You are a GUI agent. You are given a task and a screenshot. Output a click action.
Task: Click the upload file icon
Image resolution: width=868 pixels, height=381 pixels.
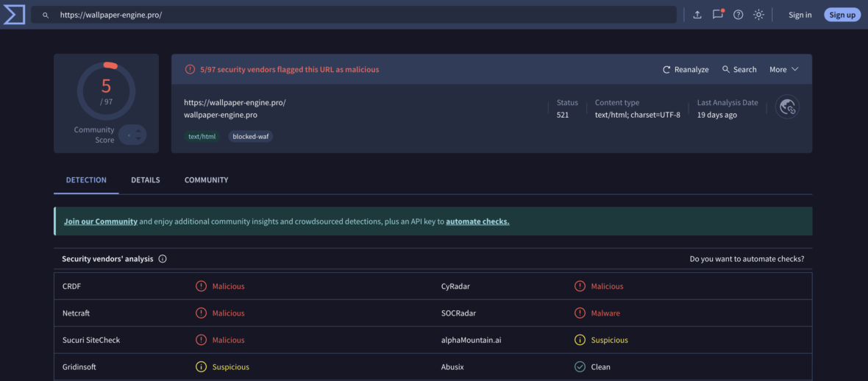pos(697,15)
